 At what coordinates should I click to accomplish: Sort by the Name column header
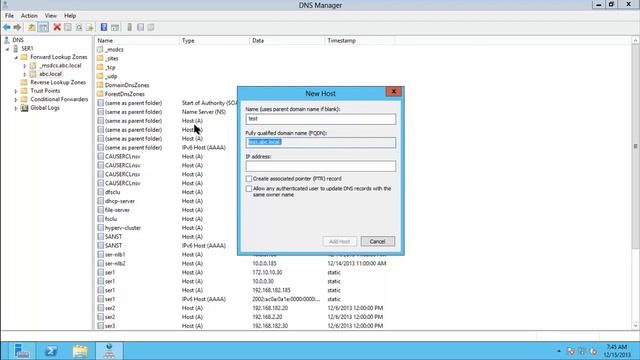click(x=137, y=40)
